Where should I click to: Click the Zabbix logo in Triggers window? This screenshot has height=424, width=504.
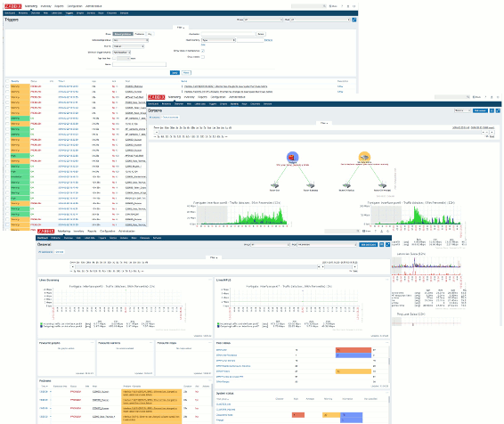(x=13, y=6)
